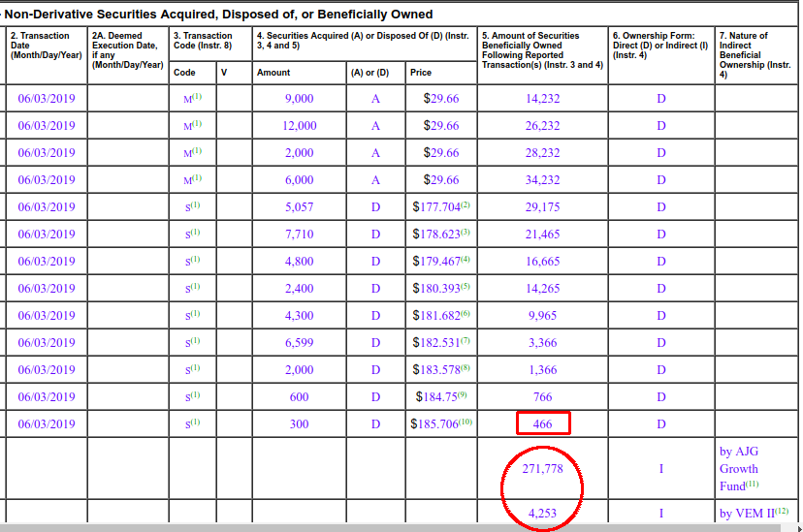803x532 pixels.
Task: Click the '(A) or (D)' column header
Action: [369, 73]
